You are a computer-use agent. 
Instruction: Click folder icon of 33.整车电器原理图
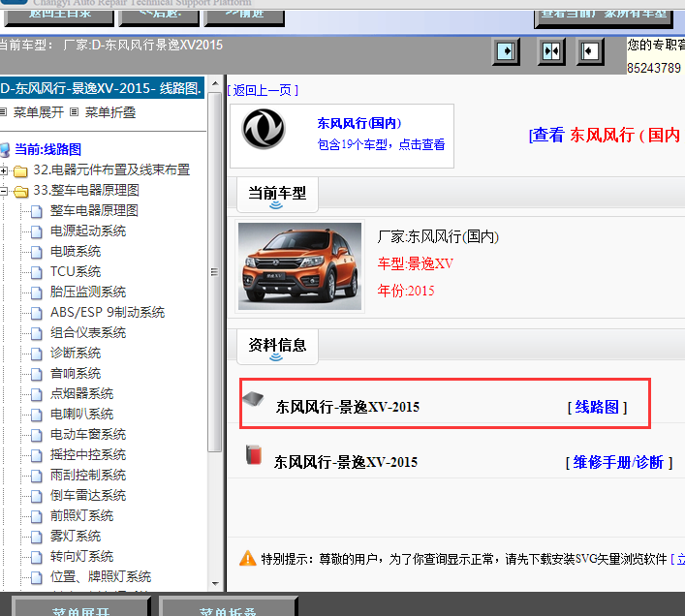click(20, 191)
